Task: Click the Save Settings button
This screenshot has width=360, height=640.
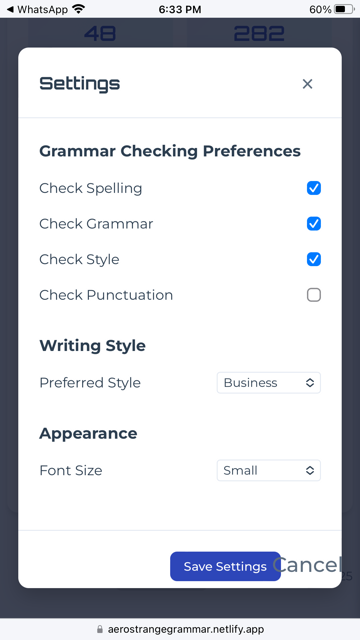Action: [225, 567]
